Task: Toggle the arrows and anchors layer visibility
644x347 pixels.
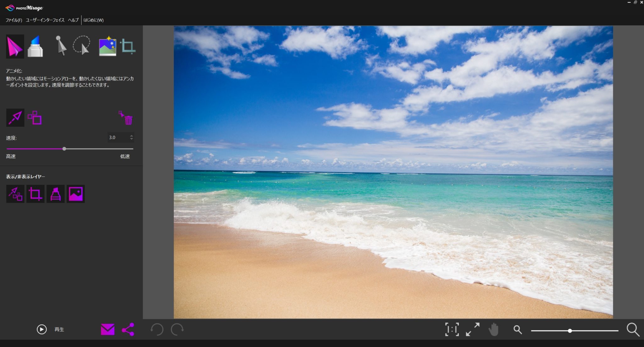Action: (x=15, y=194)
